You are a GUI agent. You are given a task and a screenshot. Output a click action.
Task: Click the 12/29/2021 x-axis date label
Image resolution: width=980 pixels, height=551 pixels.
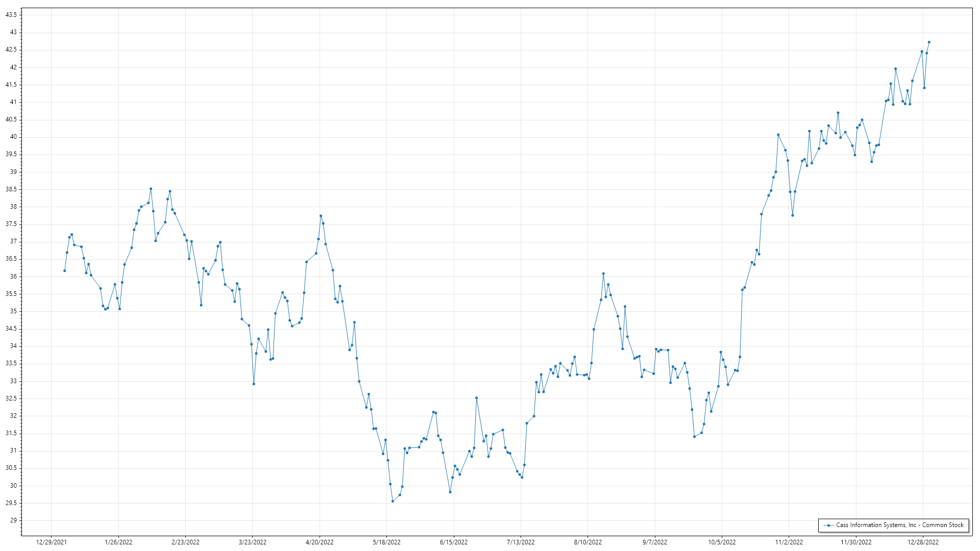[x=51, y=542]
